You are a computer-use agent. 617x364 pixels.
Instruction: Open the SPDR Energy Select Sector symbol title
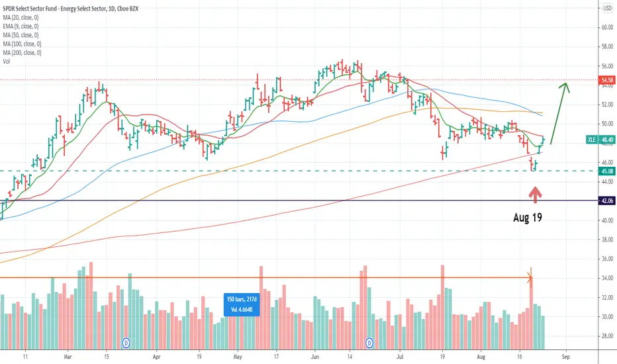coord(70,9)
